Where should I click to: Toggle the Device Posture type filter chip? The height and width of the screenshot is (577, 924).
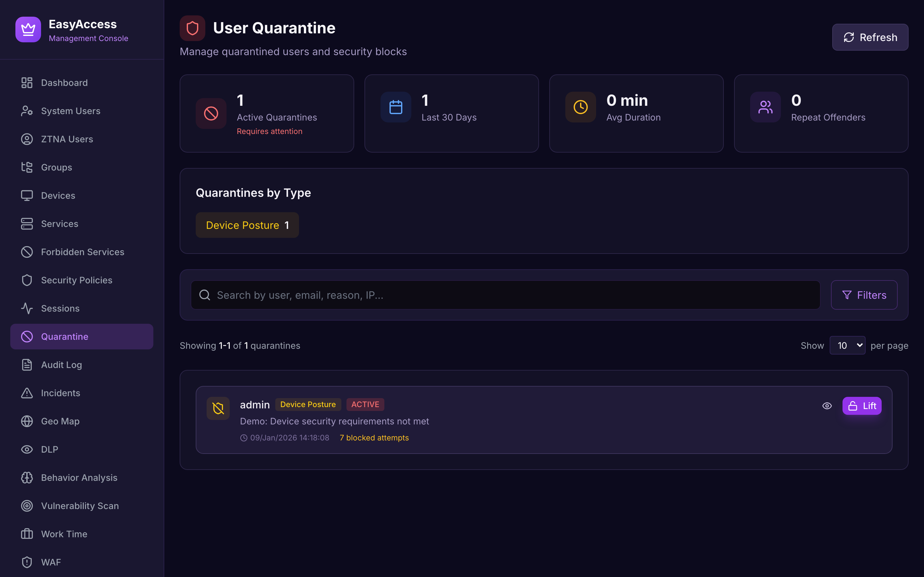click(247, 225)
